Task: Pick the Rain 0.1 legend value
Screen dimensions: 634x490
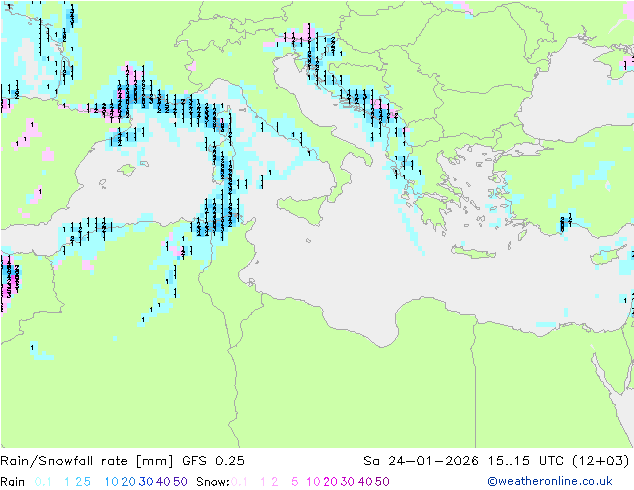Action: tap(43, 482)
